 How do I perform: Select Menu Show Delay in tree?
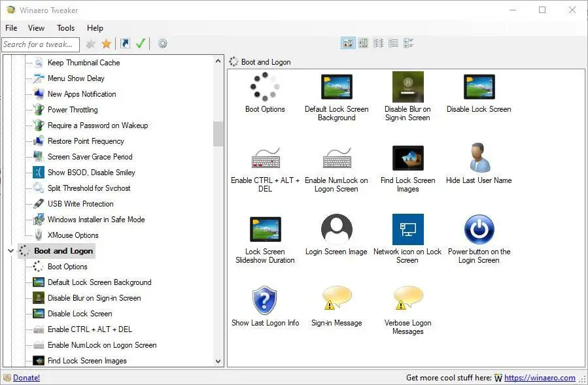tap(76, 78)
